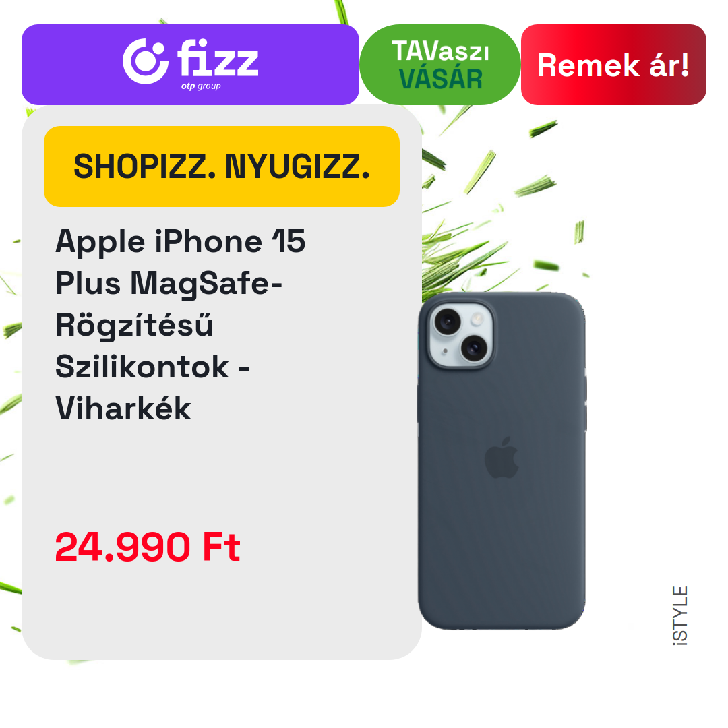The width and height of the screenshot is (728, 728).
Task: Click the yellow SHOPIZZ. NYUGIZZ. banner
Action: coord(222,166)
